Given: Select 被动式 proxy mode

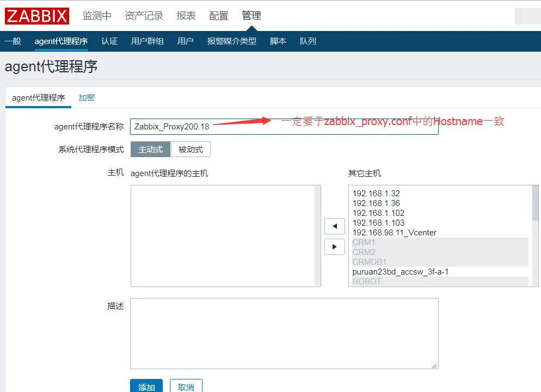Looking at the screenshot, I should [190, 150].
